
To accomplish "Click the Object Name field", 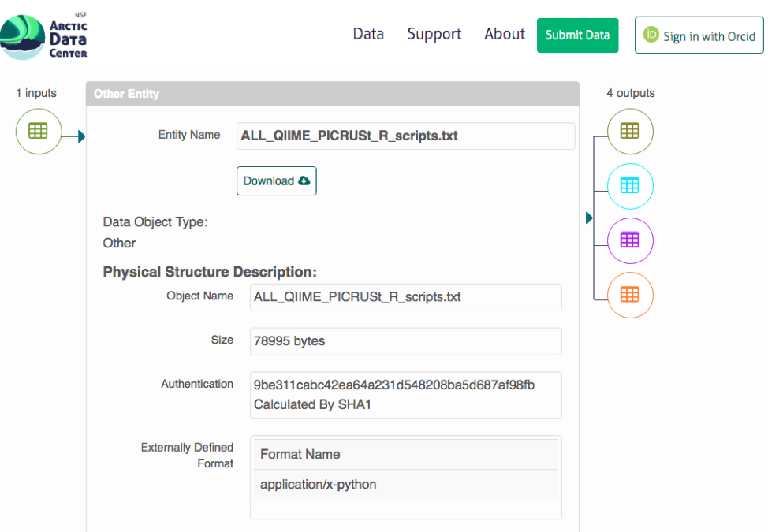I will pyautogui.click(x=405, y=298).
